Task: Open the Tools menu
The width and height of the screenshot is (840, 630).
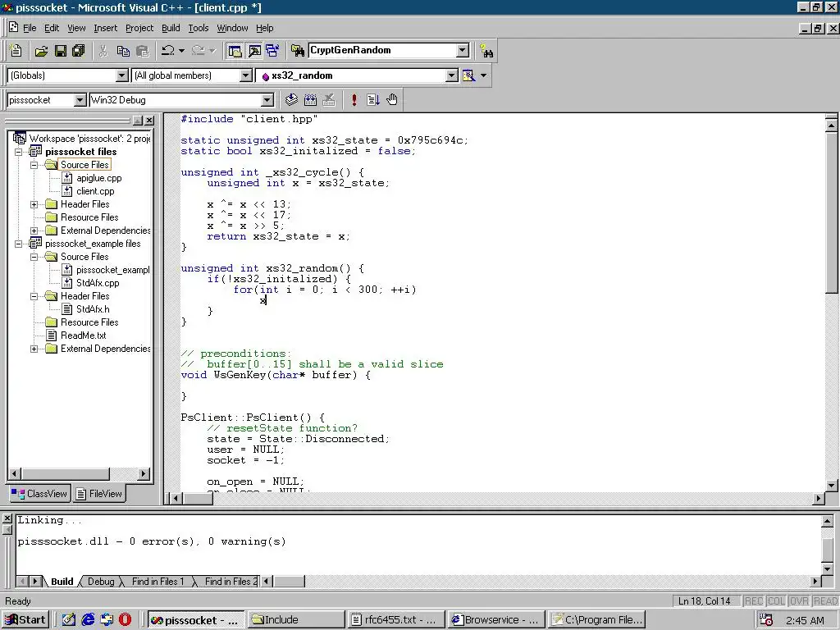Action: click(x=199, y=28)
